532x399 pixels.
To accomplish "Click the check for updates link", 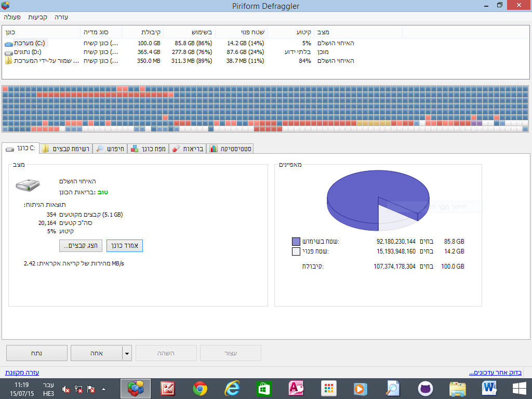I will coord(495,373).
